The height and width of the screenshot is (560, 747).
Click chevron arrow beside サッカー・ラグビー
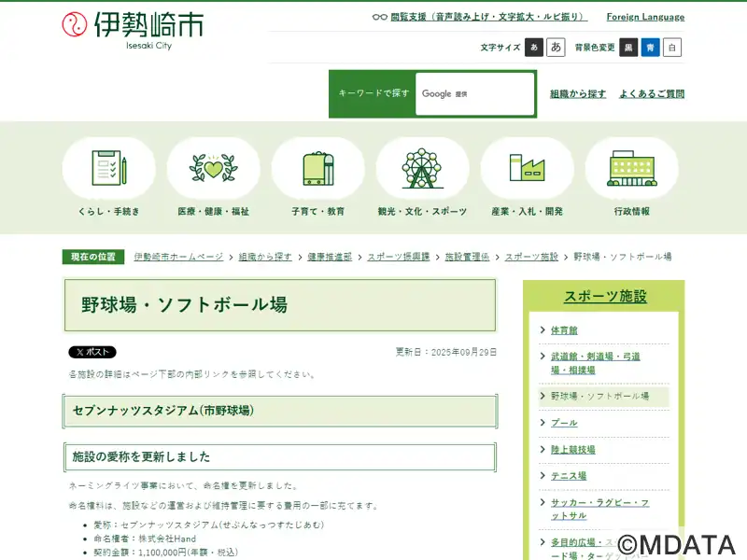pos(543,502)
